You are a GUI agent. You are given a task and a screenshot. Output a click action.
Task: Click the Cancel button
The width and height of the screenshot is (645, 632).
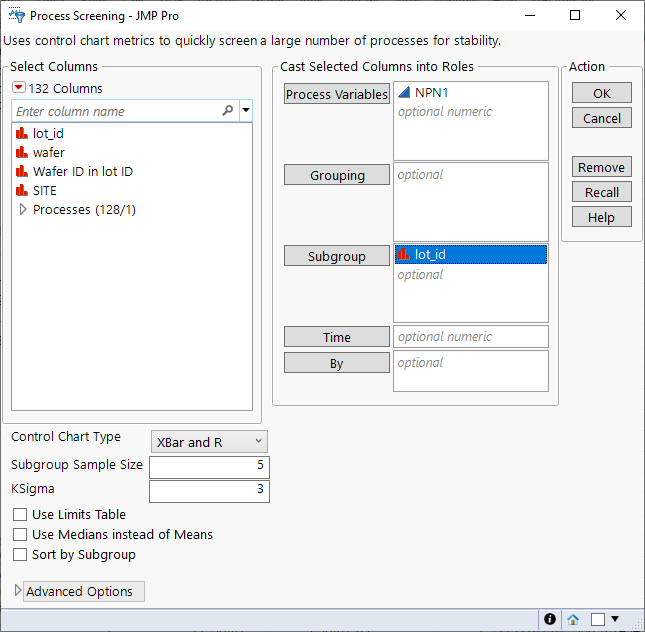point(601,118)
